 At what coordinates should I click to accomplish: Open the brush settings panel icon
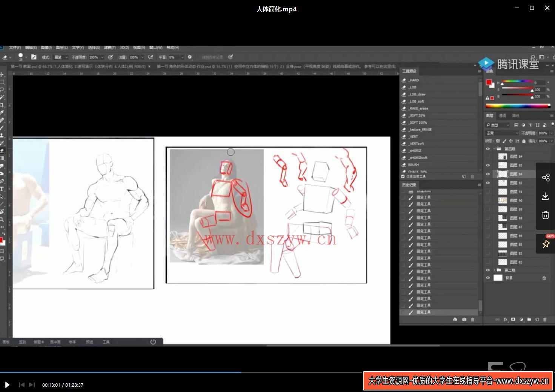tap(34, 57)
